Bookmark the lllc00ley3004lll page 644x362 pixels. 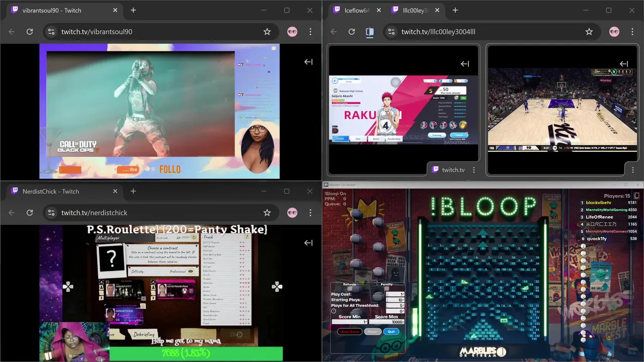coord(589,32)
